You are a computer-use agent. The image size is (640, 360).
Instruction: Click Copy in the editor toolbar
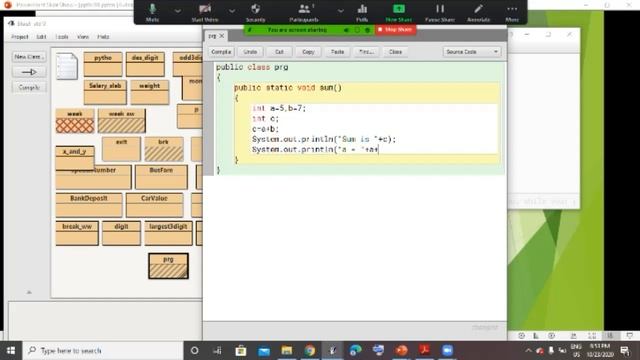coord(308,52)
